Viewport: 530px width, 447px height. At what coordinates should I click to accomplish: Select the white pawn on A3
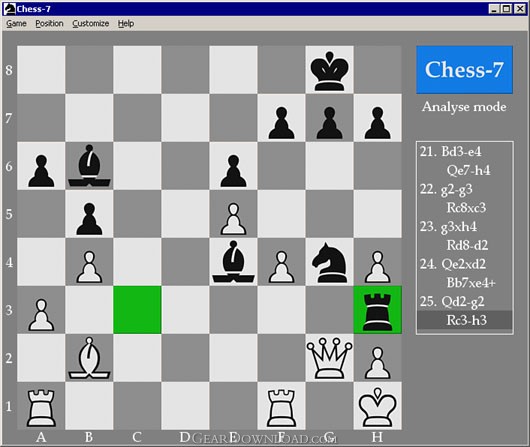click(41, 315)
